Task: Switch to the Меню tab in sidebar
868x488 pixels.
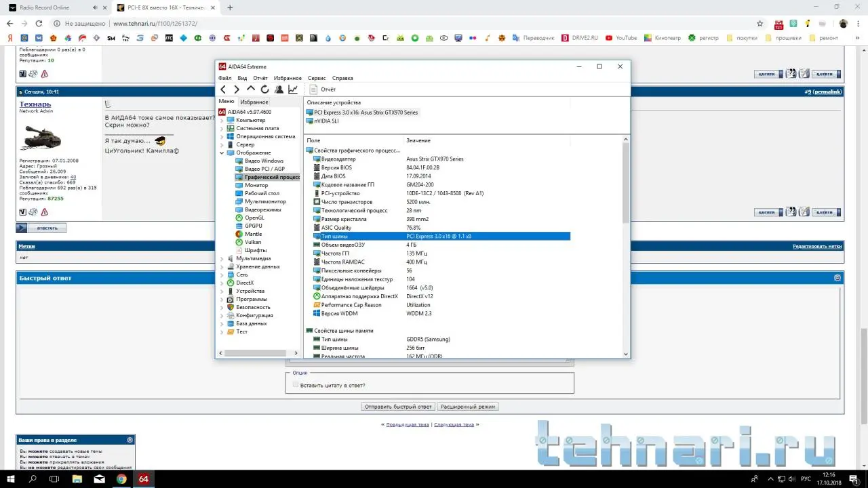Action: point(226,102)
